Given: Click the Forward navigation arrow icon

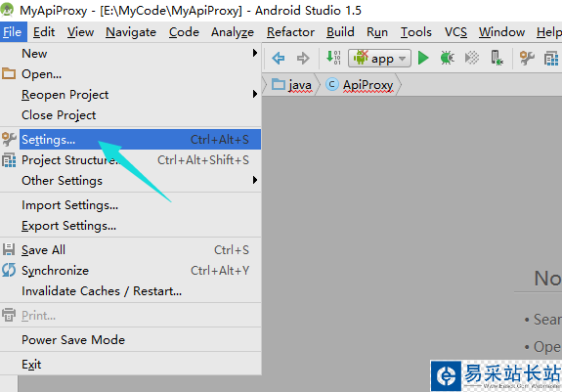Looking at the screenshot, I should 303,58.
